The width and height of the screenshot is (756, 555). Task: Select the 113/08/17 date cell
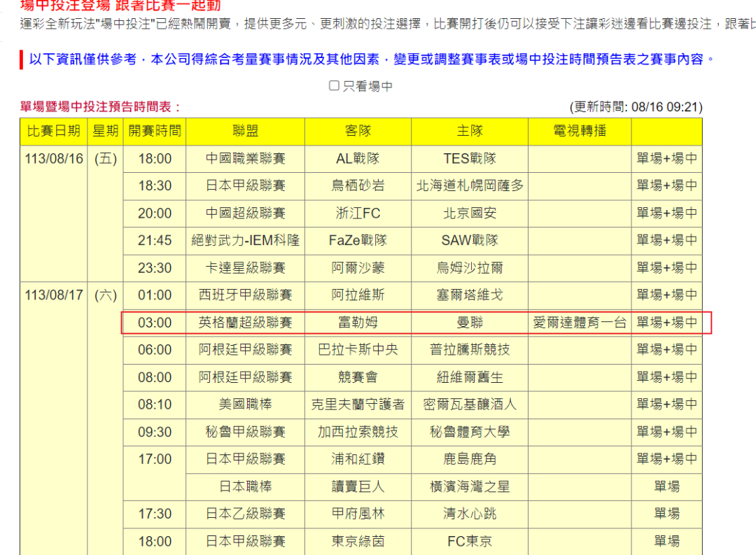54,295
